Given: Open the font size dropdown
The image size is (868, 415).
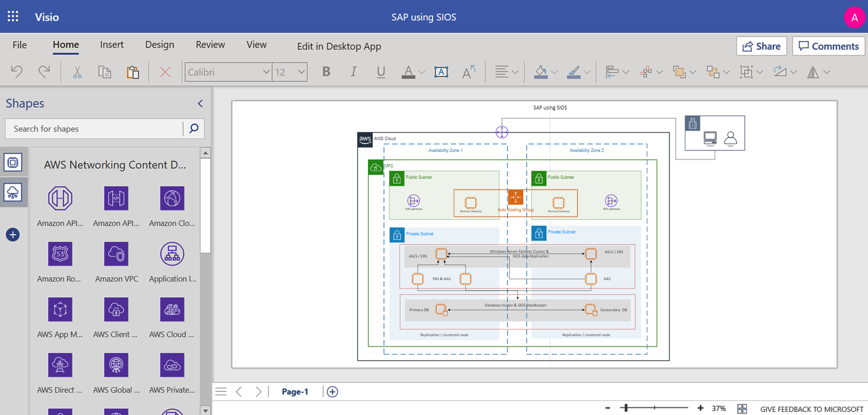Looking at the screenshot, I should tap(301, 72).
